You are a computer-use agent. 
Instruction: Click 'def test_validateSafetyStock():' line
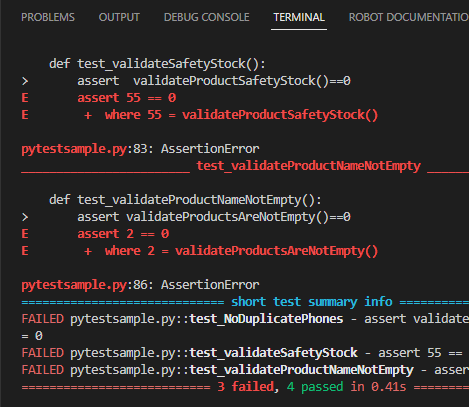157,64
